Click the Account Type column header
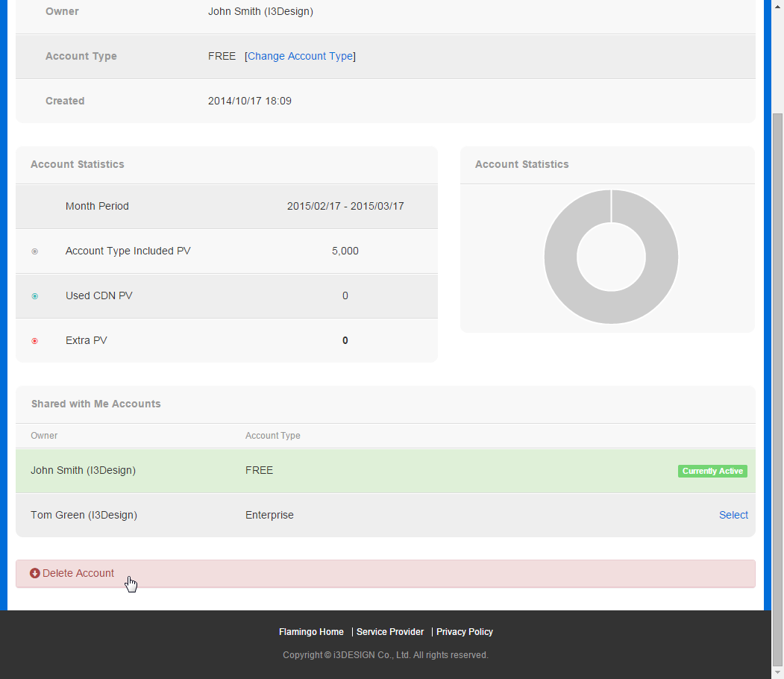The height and width of the screenshot is (679, 784). tap(272, 436)
